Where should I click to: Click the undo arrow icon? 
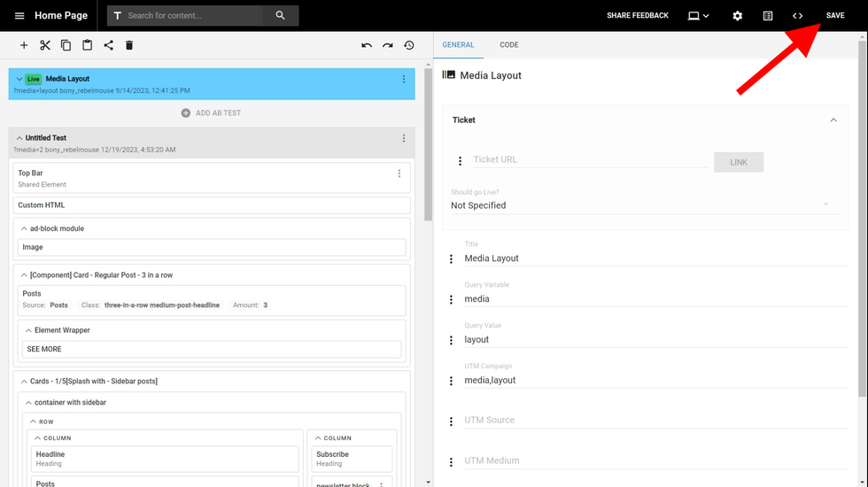367,45
